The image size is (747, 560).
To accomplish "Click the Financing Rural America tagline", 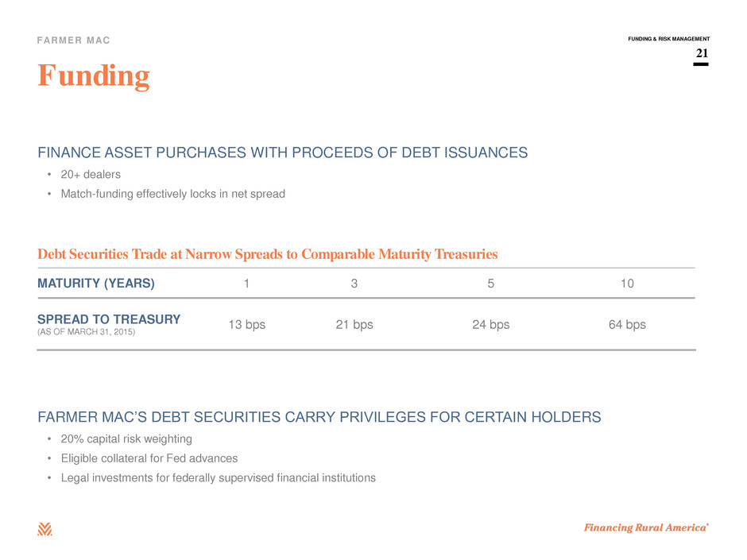I will 647,527.
